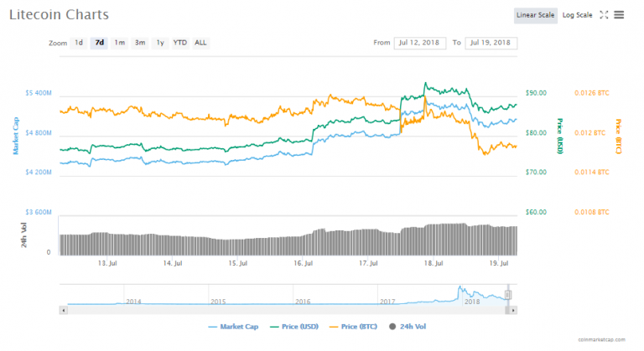Set zoom to ALL
The width and height of the screenshot is (644, 351).
click(x=200, y=43)
